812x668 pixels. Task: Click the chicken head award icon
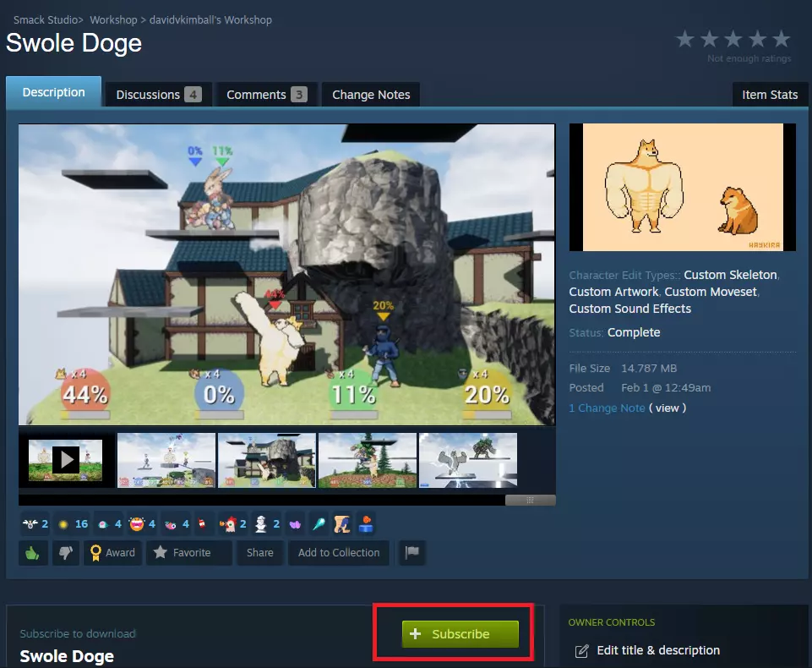click(x=228, y=524)
